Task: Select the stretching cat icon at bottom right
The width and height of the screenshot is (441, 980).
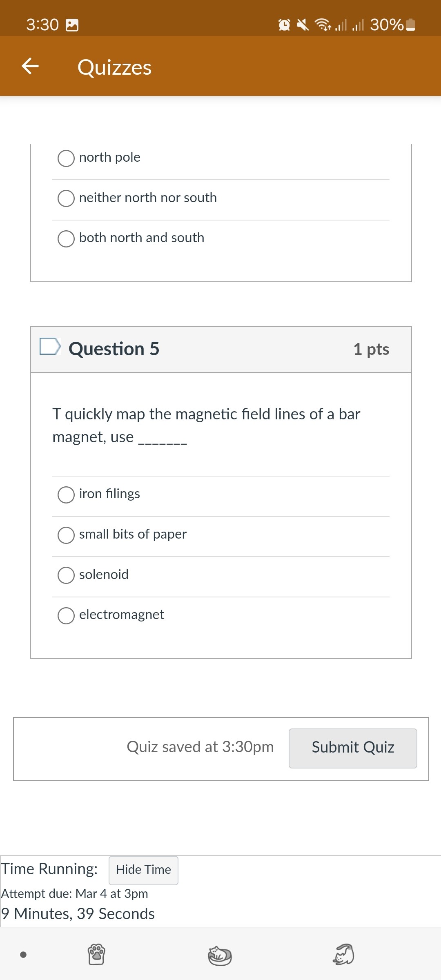Action: (343, 954)
